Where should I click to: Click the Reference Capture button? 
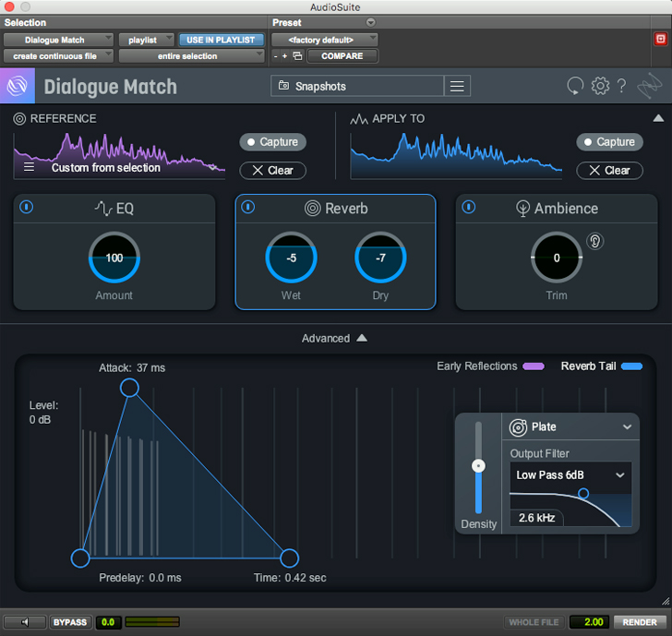point(272,142)
